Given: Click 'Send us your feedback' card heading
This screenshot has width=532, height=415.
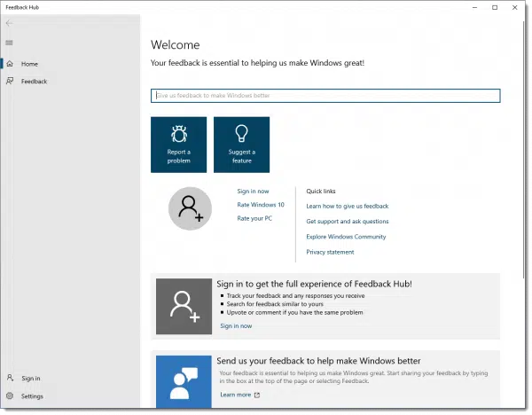Looking at the screenshot, I should [318, 361].
